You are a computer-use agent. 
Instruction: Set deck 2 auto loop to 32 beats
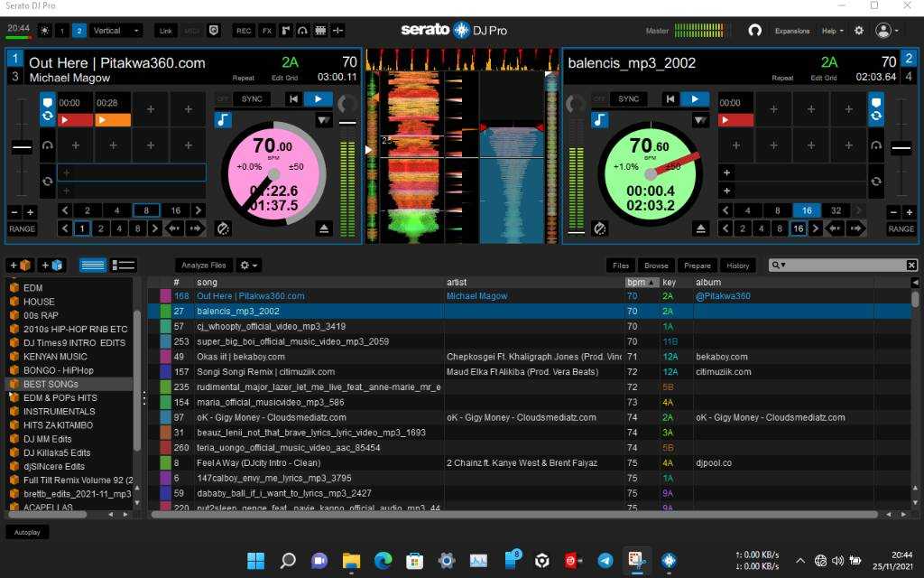(836, 210)
